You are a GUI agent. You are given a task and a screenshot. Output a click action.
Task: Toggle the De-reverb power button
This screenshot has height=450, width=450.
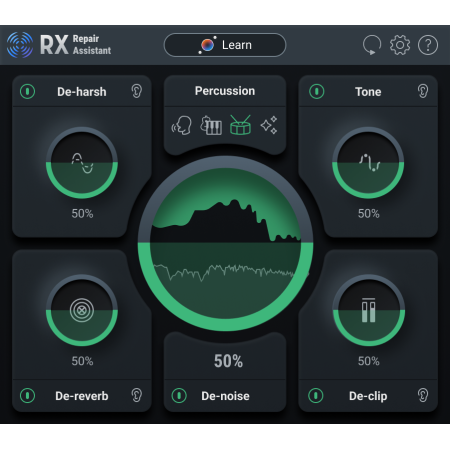(27, 396)
